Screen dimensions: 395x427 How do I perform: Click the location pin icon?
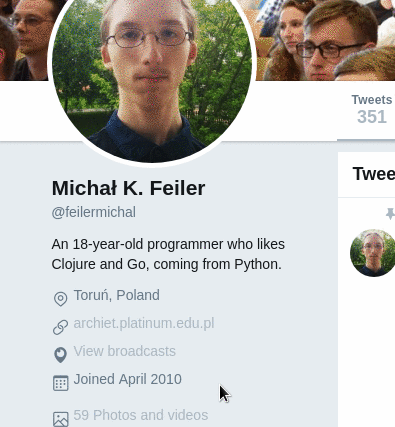click(x=60, y=299)
